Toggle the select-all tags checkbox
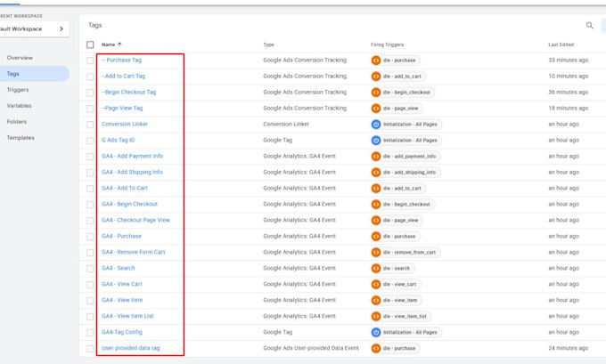 pos(90,44)
